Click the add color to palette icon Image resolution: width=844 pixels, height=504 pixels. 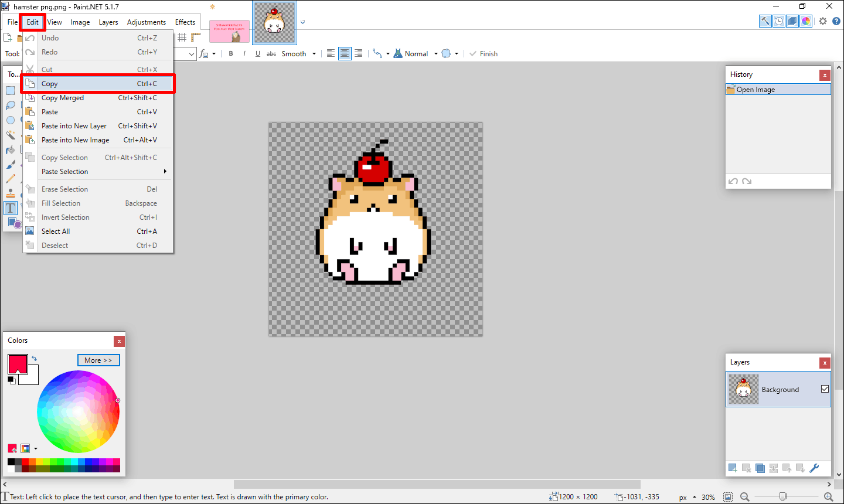tap(12, 448)
